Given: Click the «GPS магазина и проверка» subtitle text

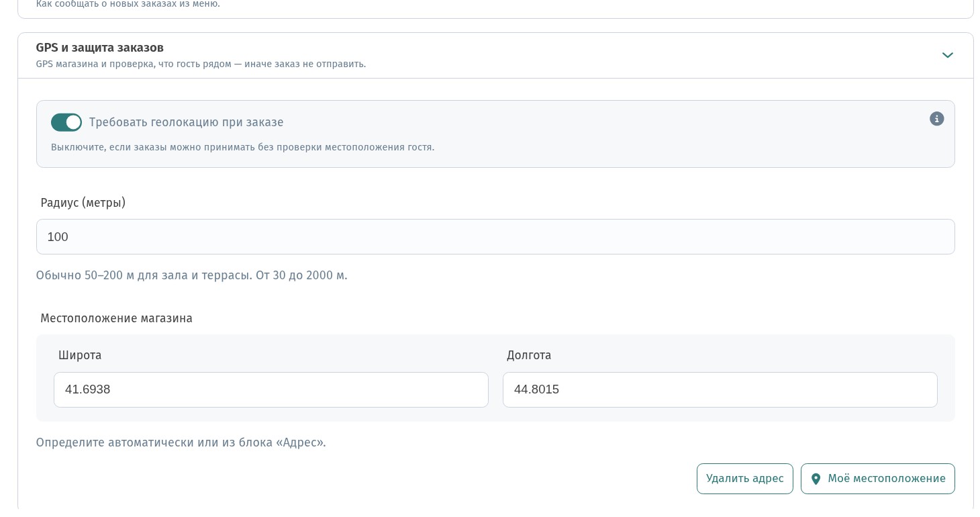Looking at the screenshot, I should [201, 64].
